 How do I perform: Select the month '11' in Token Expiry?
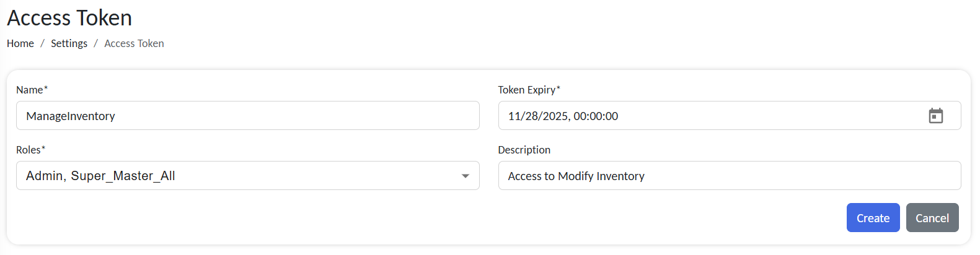coord(514,116)
